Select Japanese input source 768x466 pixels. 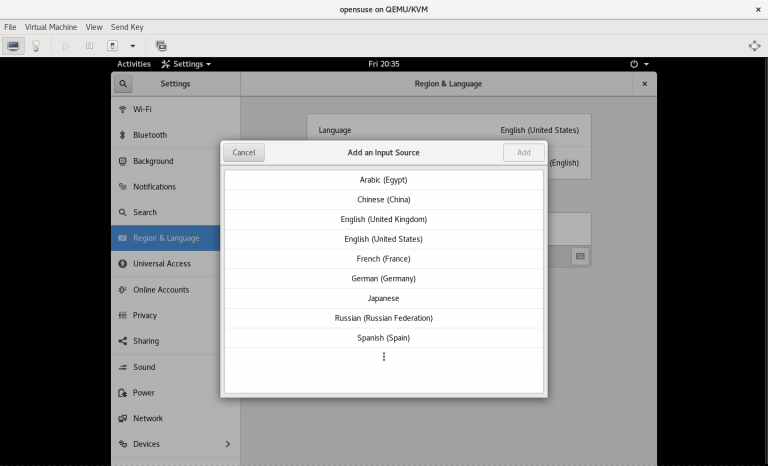pyautogui.click(x=383, y=298)
